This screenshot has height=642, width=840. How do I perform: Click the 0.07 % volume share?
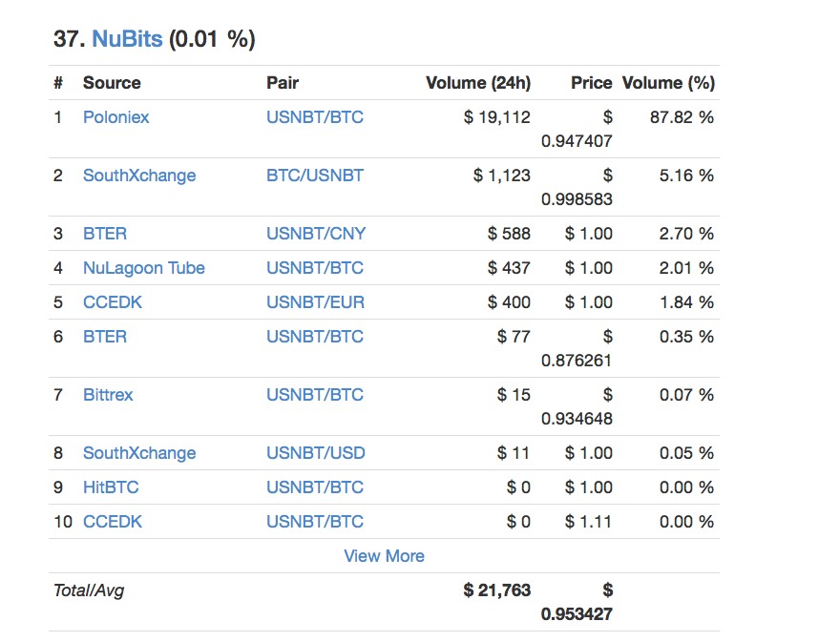[x=686, y=395]
